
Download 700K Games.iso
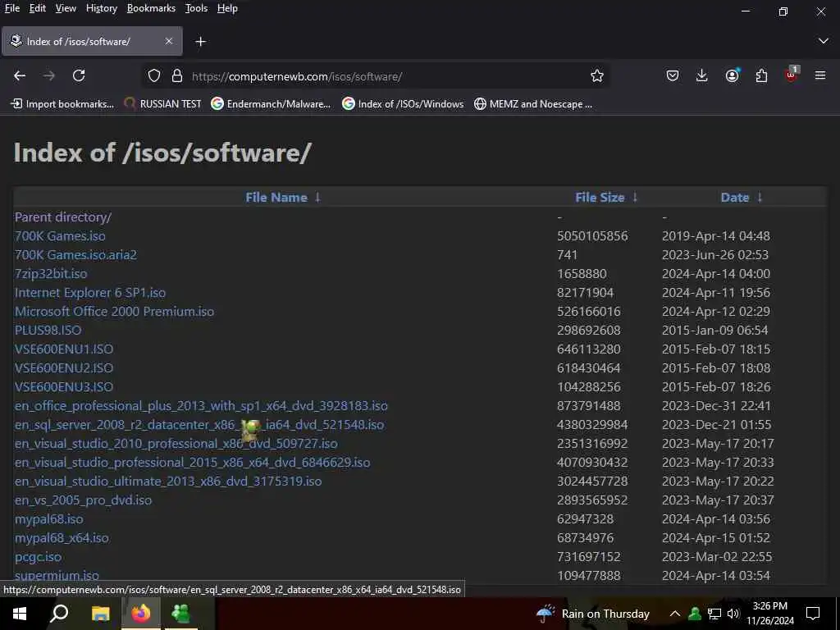coord(60,235)
